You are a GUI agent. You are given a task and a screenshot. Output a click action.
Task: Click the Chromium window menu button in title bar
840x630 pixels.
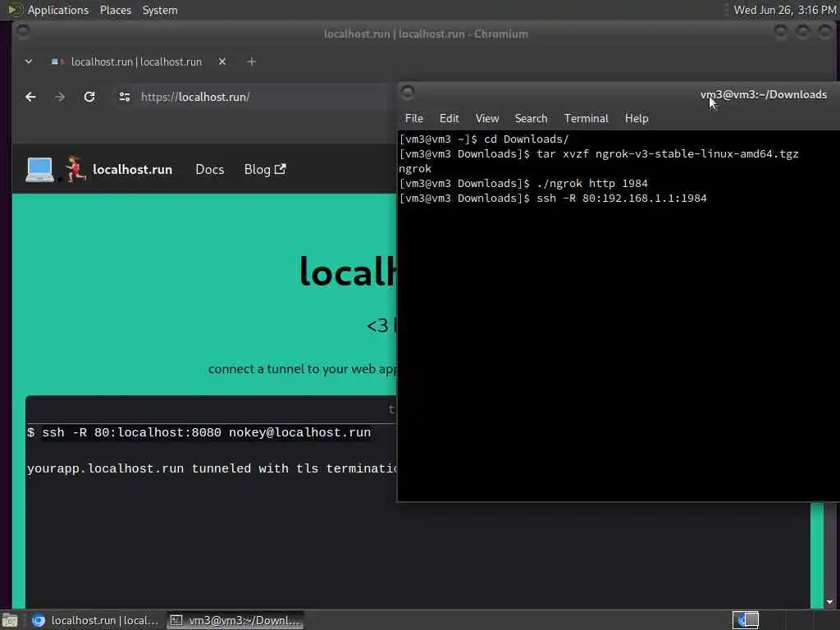(x=23, y=32)
